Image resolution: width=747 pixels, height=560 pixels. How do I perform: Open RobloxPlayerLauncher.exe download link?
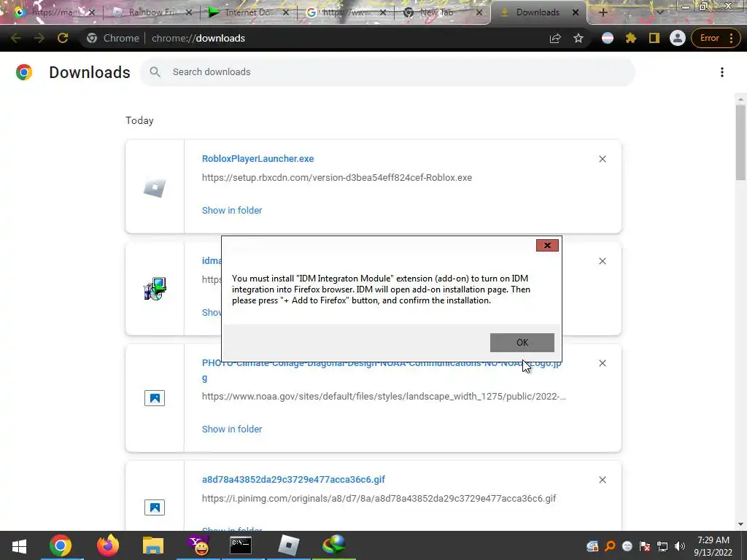tap(258, 158)
